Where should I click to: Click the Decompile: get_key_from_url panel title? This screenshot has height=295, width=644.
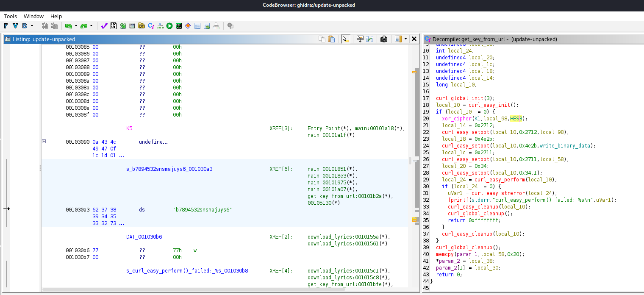click(495, 39)
